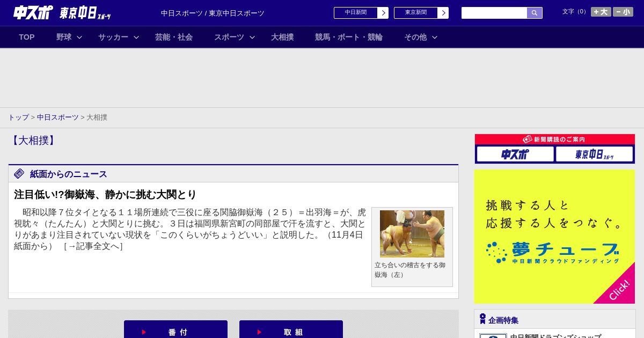Click the 【大相撲】 page heading
The image size is (644, 338).
(33, 141)
